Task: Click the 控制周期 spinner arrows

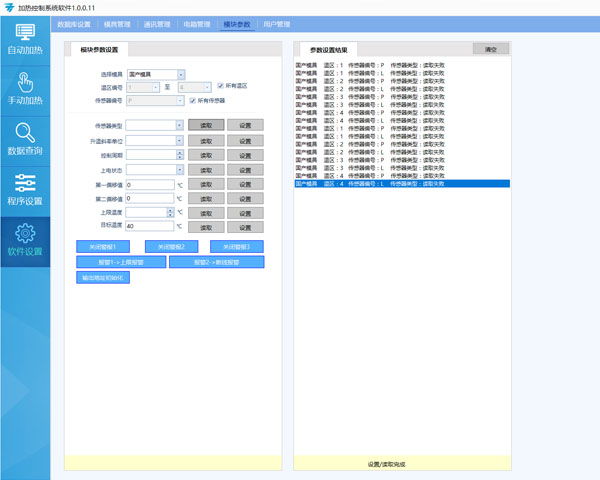Action: 180,156
